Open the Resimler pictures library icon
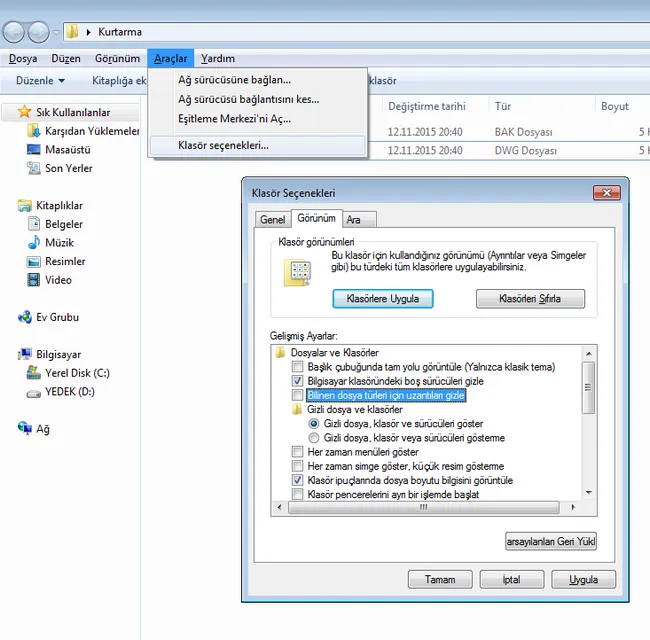 pos(35,262)
